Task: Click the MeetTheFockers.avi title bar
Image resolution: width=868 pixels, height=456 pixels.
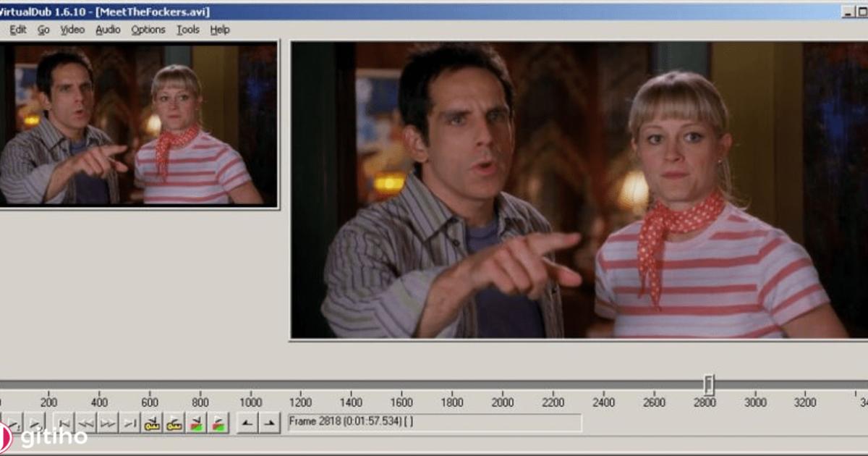Action: pos(420,12)
